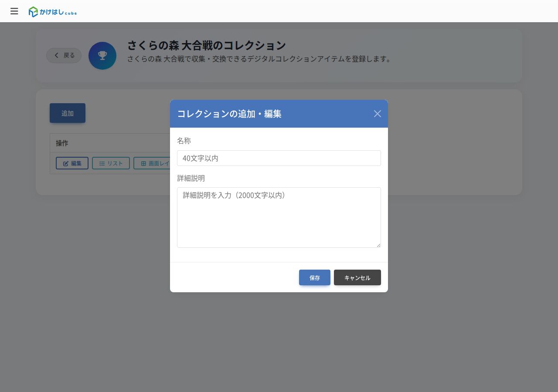Focus the 名称 input field
The image size is (558, 392).
(279, 158)
